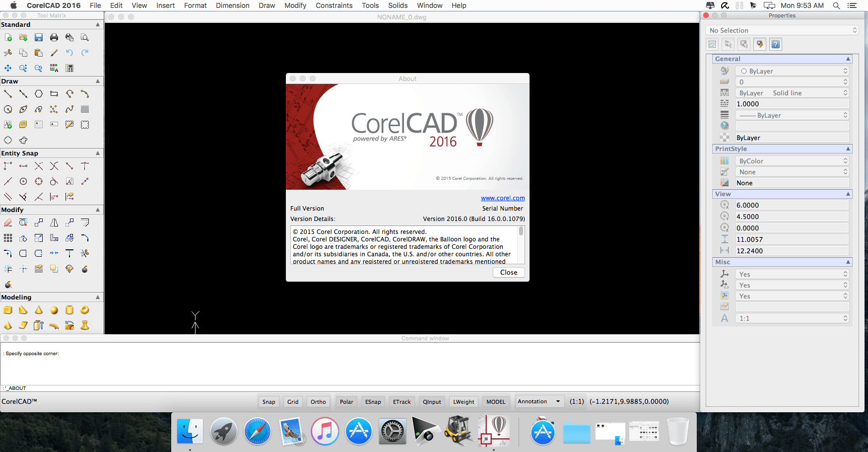
Task: Collapse the View section in Properties
Action: click(848, 194)
